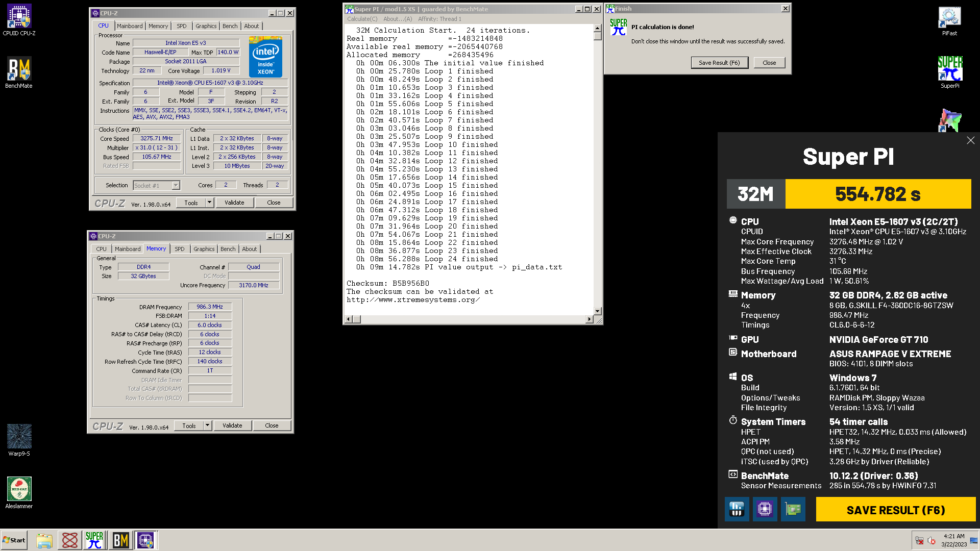This screenshot has width=980, height=551.
Task: Open the file explorer from the taskbar
Action: click(44, 540)
